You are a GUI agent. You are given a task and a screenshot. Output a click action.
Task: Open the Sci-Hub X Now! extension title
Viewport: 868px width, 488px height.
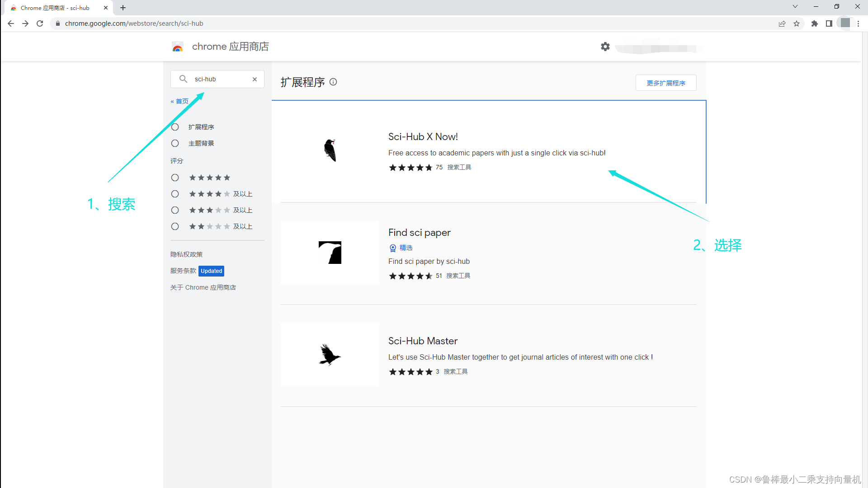(423, 136)
